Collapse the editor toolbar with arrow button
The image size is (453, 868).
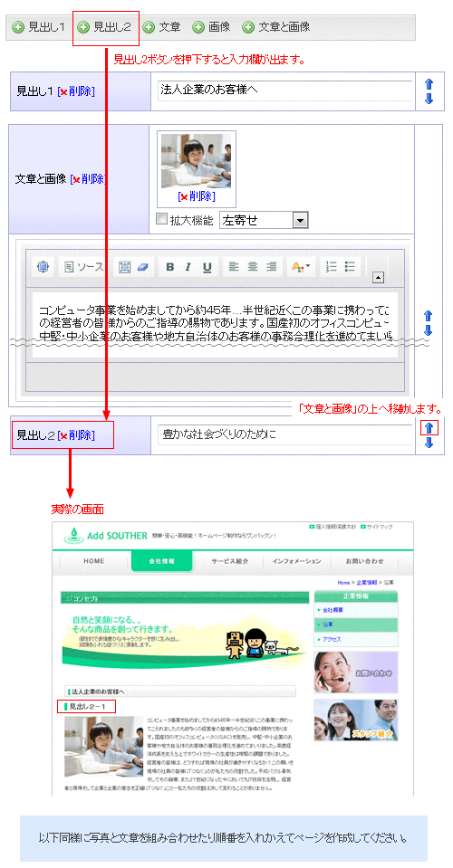pos(378,278)
